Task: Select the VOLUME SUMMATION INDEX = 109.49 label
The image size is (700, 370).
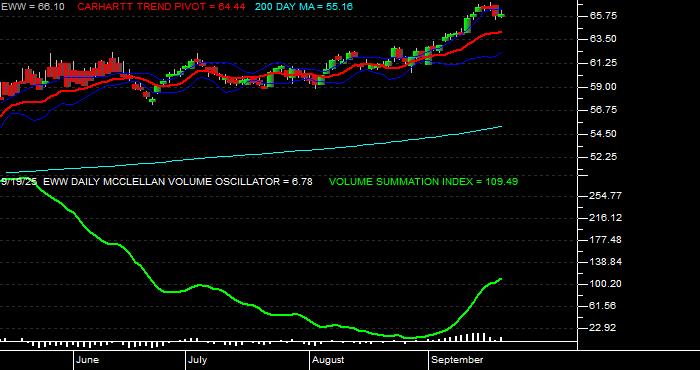Action: tap(423, 182)
